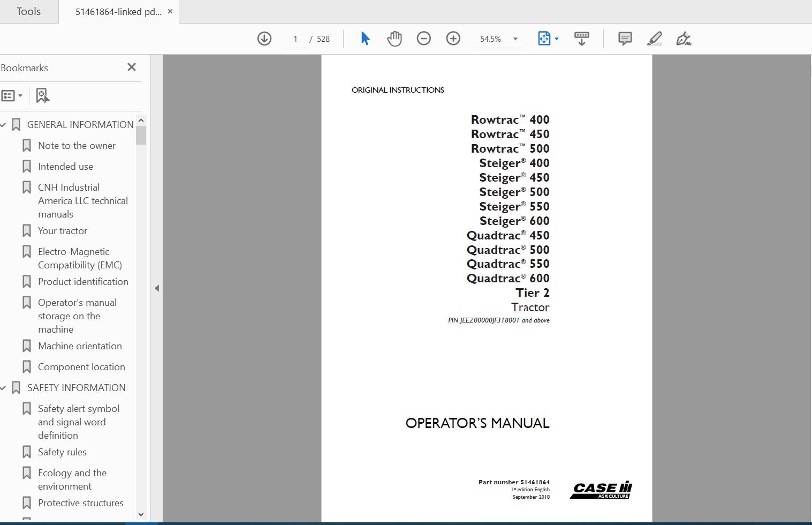The height and width of the screenshot is (525, 812).
Task: Open the Intended use bookmark
Action: (x=65, y=167)
